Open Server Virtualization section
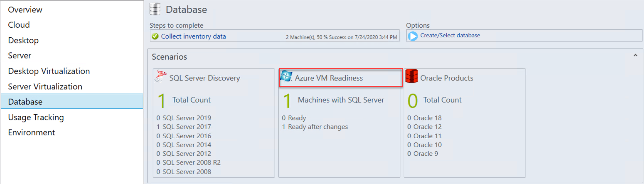Image resolution: width=644 pixels, height=184 pixels. 45,86
